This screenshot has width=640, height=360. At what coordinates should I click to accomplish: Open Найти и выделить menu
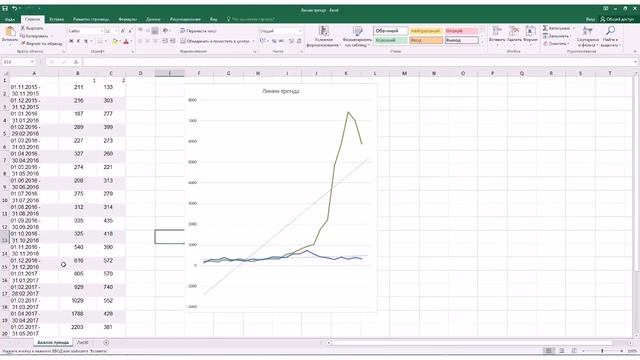click(x=610, y=36)
